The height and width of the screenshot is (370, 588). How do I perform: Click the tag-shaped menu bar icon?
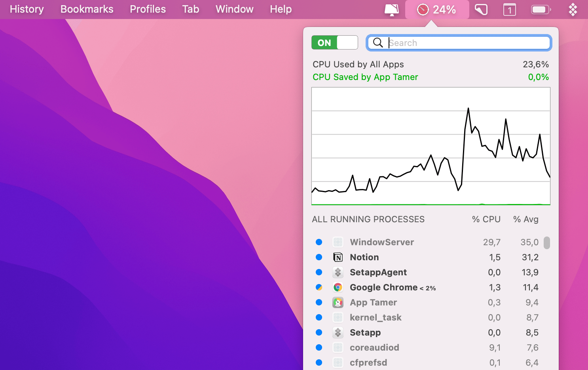point(481,10)
